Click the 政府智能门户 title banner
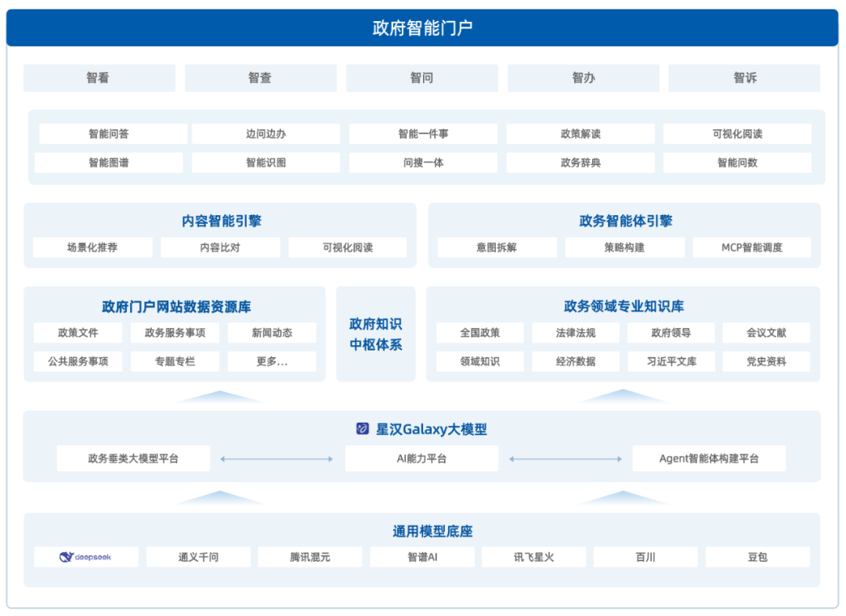 tap(423, 27)
